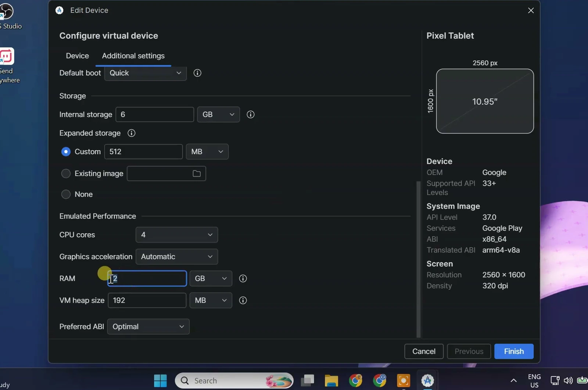Open Send Anywhere desktop shortcut
The height and width of the screenshot is (390, 588).
point(7,66)
